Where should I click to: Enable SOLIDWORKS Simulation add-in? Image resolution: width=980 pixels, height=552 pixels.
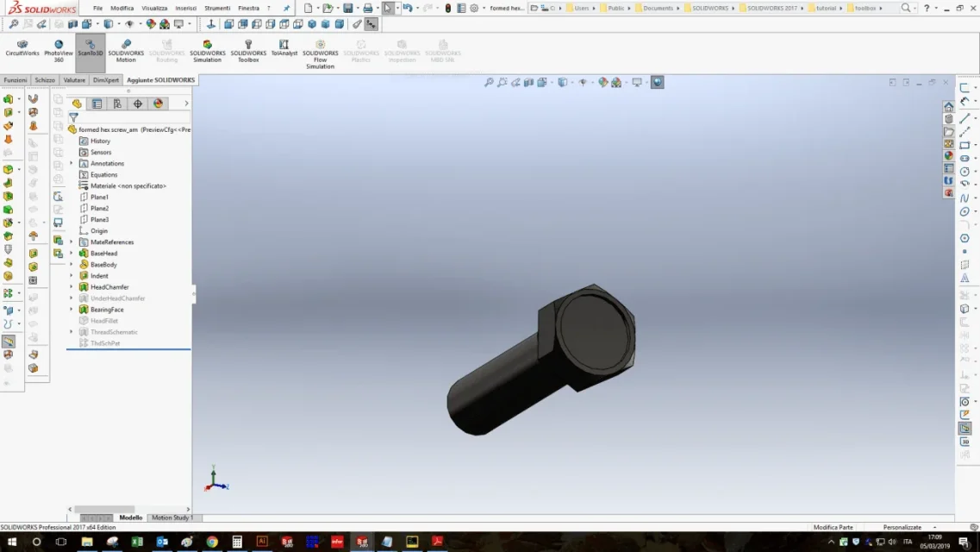[207, 51]
